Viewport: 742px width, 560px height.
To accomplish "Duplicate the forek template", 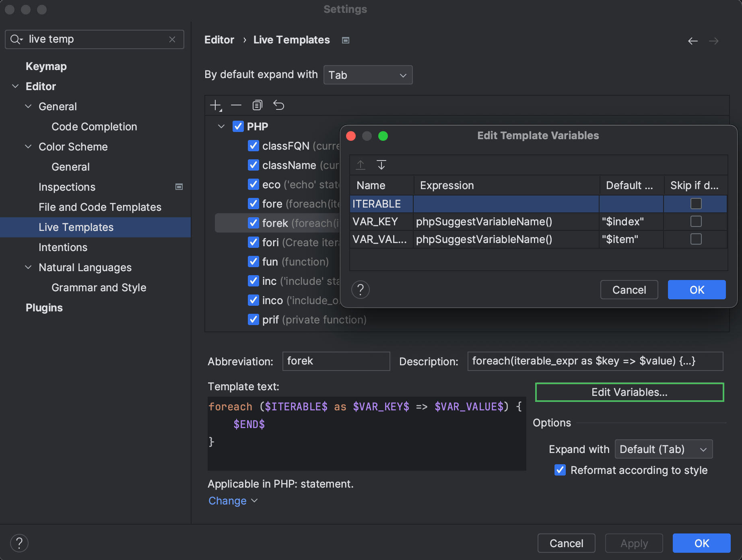I will [x=257, y=105].
